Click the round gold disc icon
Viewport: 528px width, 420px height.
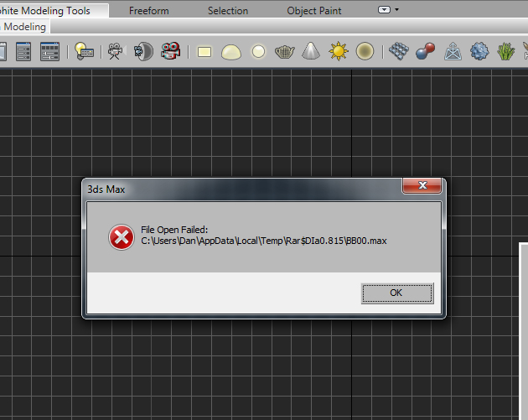(x=365, y=52)
